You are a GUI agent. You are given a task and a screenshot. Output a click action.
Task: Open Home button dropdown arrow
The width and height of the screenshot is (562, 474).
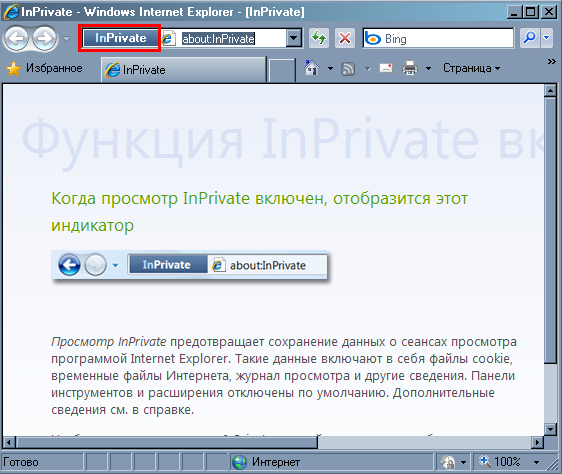click(330, 68)
